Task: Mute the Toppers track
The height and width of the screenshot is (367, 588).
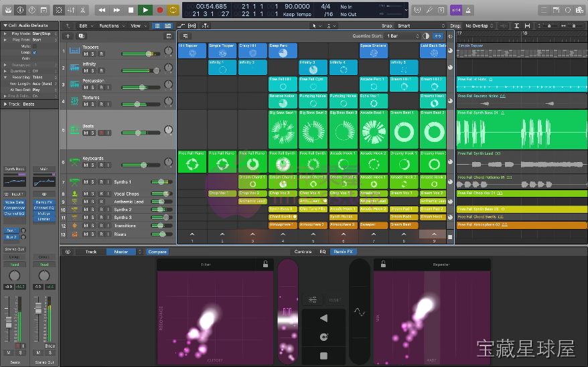Action: click(x=86, y=54)
